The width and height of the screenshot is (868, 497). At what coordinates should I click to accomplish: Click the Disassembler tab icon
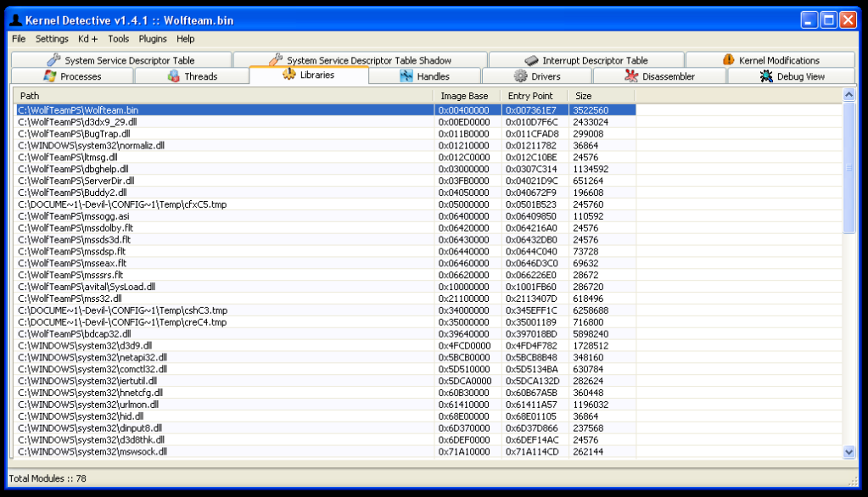pos(631,76)
